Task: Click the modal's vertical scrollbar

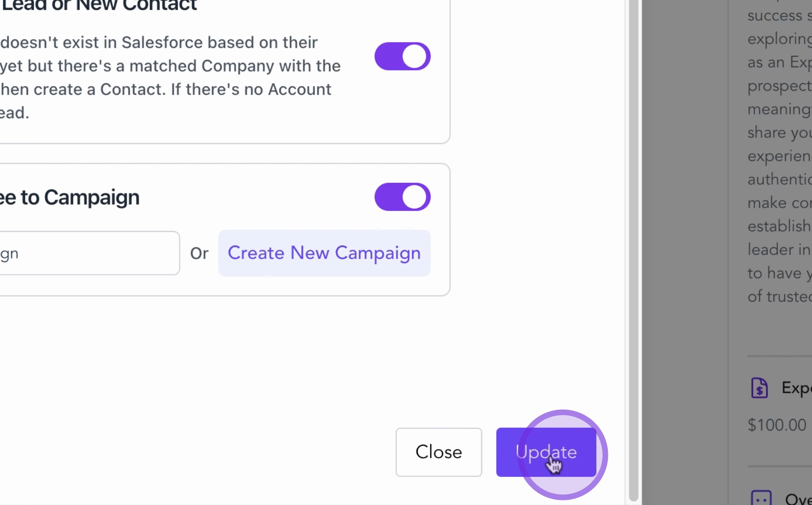Action: tap(634, 234)
